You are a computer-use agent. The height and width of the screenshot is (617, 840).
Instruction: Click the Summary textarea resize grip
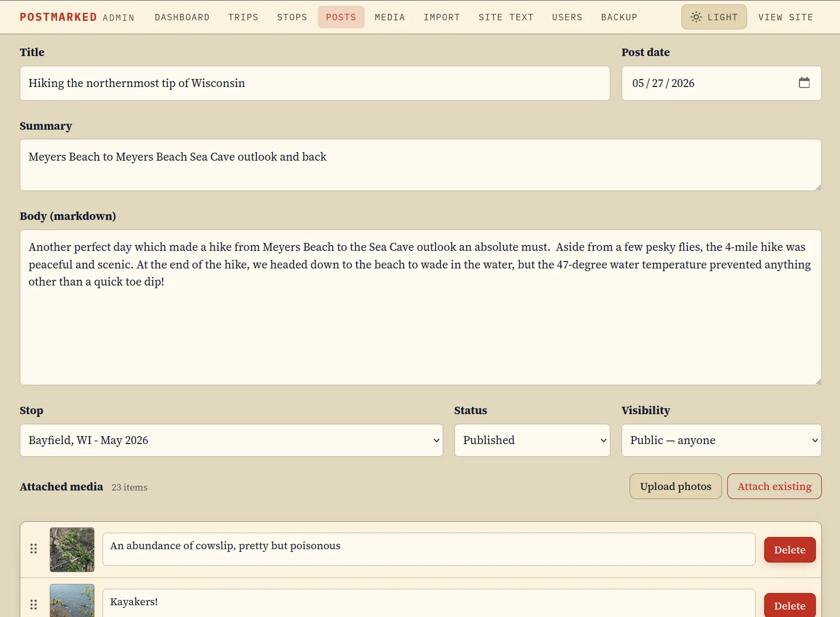point(818,187)
